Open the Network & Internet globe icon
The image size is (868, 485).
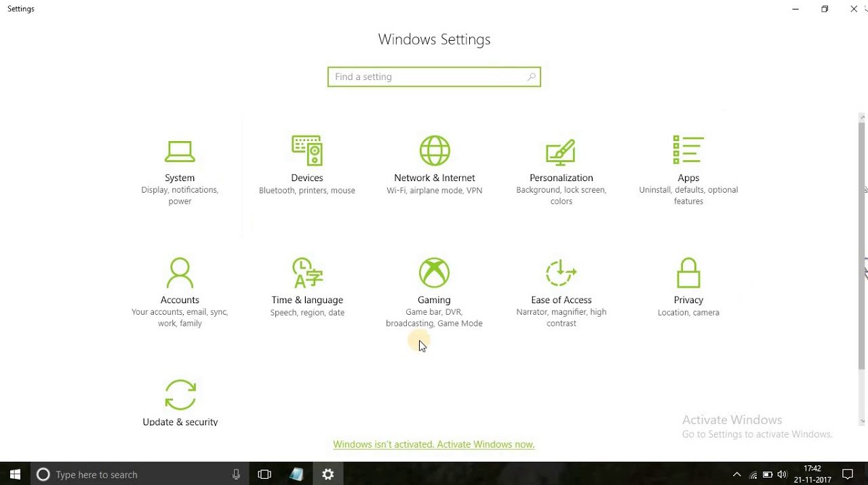[x=434, y=151]
